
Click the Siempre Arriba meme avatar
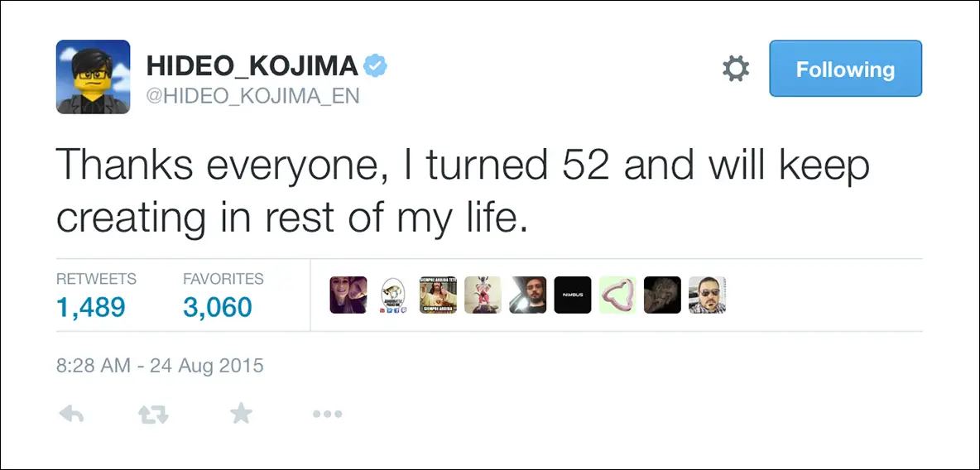point(438,295)
